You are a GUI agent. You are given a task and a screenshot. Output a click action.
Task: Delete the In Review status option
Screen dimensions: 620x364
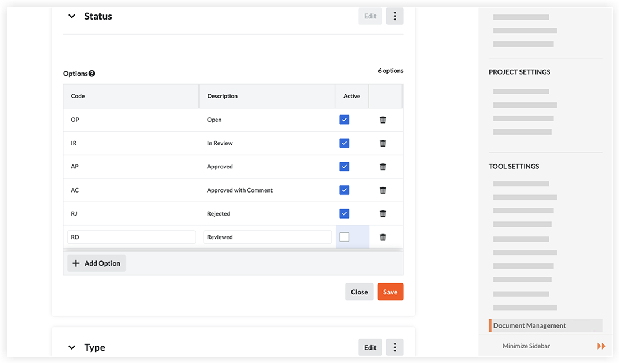[x=383, y=143]
